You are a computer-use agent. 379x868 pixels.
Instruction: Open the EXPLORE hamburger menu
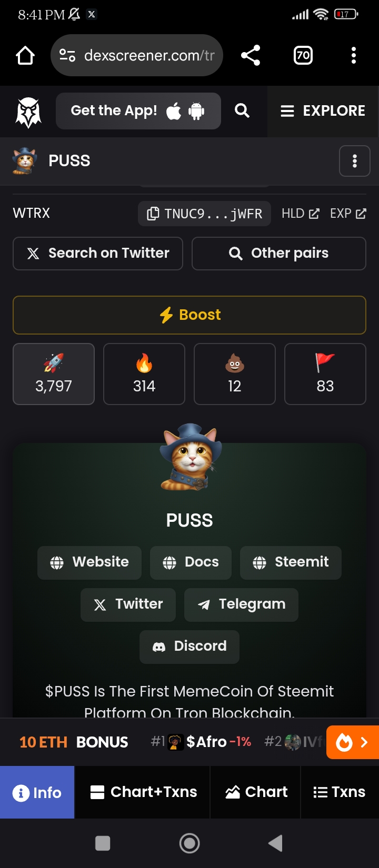(x=323, y=111)
